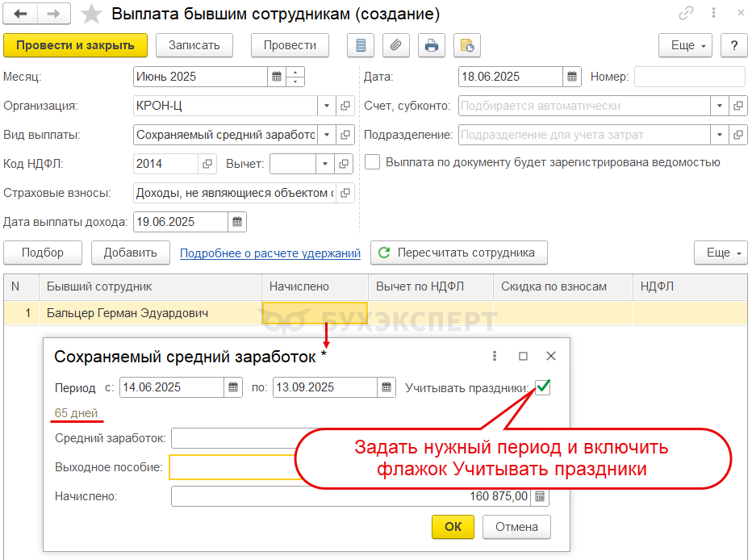
Task: Select row Бальцер Герман Эдуардович
Action: [x=375, y=313]
